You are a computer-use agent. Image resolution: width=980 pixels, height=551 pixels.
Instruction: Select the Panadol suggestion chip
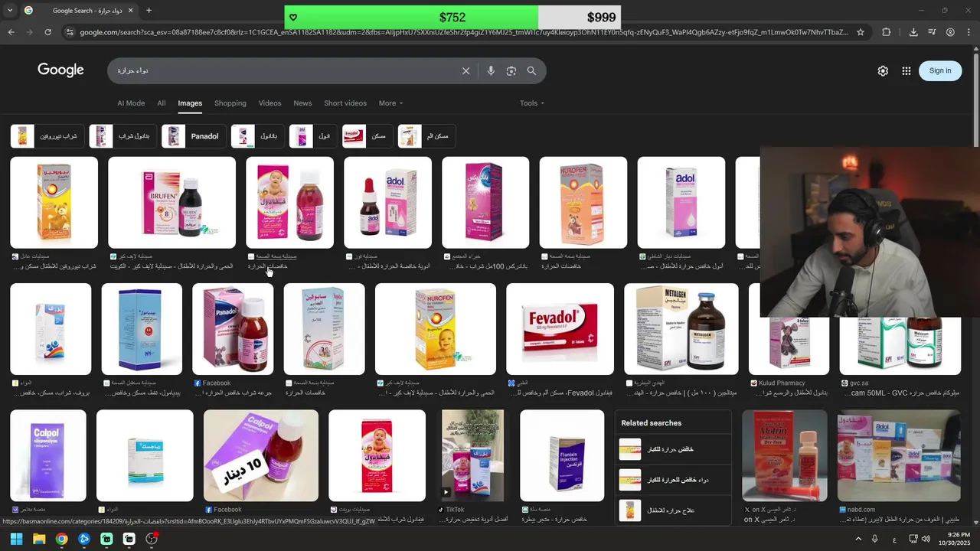[x=194, y=136]
